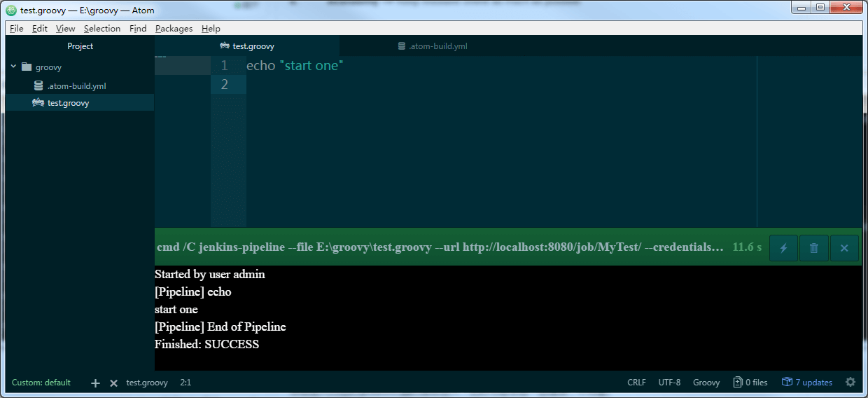Close the build output panel
The height and width of the screenshot is (398, 868).
coord(844,248)
